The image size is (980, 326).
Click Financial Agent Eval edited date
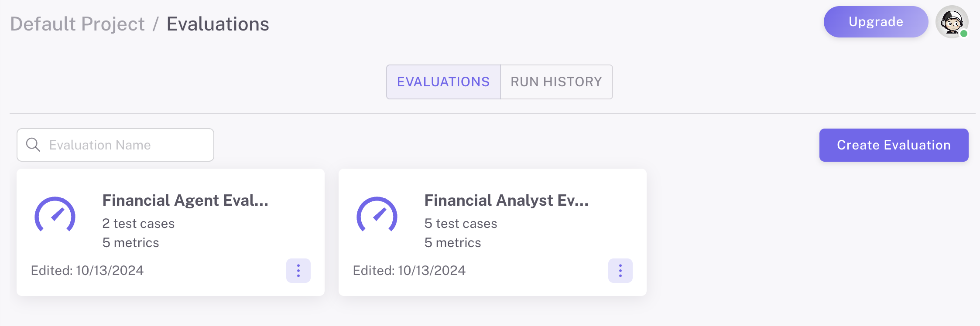[87, 271]
